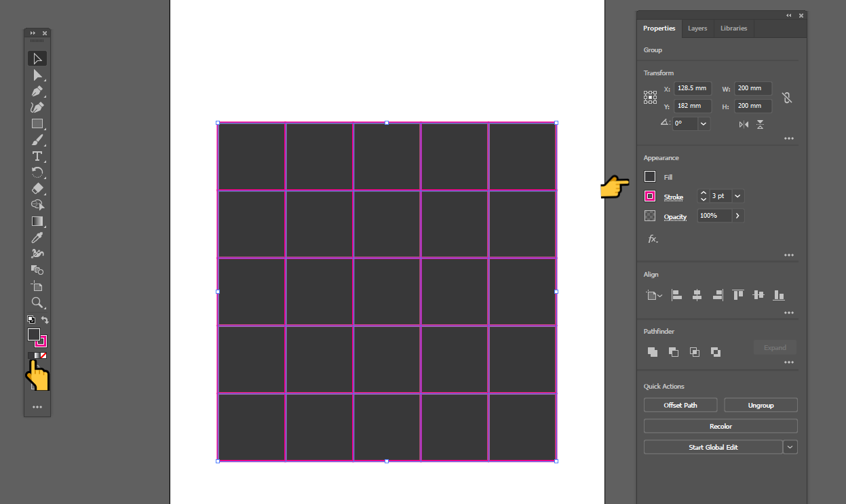Open Edit Toolbar ellipsis menu

coord(37,407)
